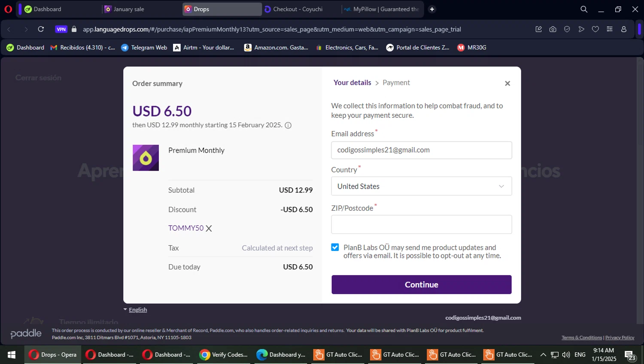Uncheck the product updates email checkbox
Image resolution: width=644 pixels, height=364 pixels.
pyautogui.click(x=335, y=247)
